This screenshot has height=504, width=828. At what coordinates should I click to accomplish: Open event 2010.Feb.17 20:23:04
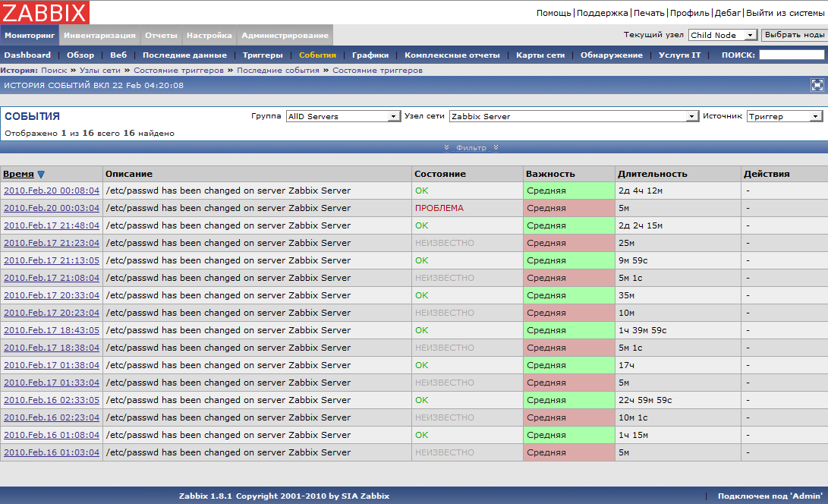tap(51, 313)
